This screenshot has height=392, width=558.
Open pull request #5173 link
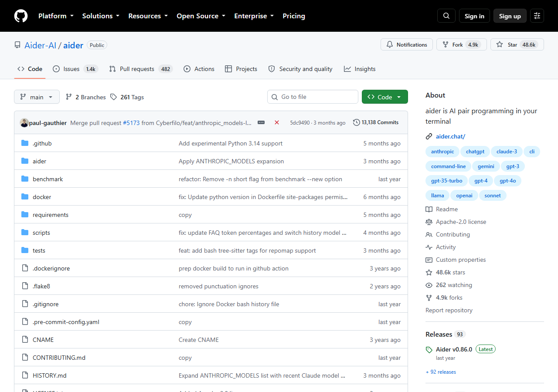click(131, 123)
